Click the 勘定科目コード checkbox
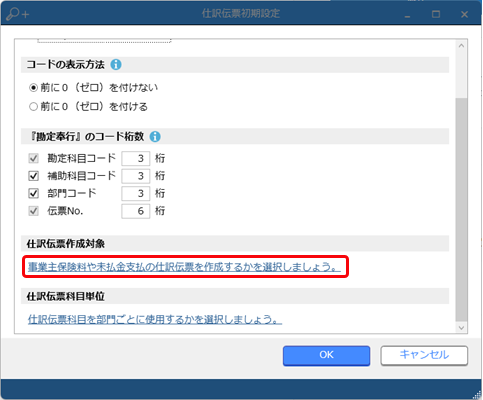 (33, 158)
